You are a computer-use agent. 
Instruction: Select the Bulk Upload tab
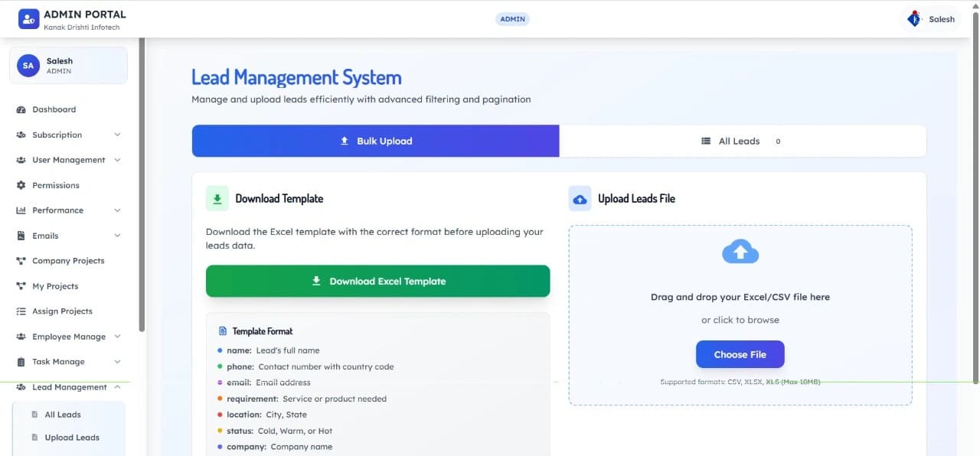pos(376,142)
